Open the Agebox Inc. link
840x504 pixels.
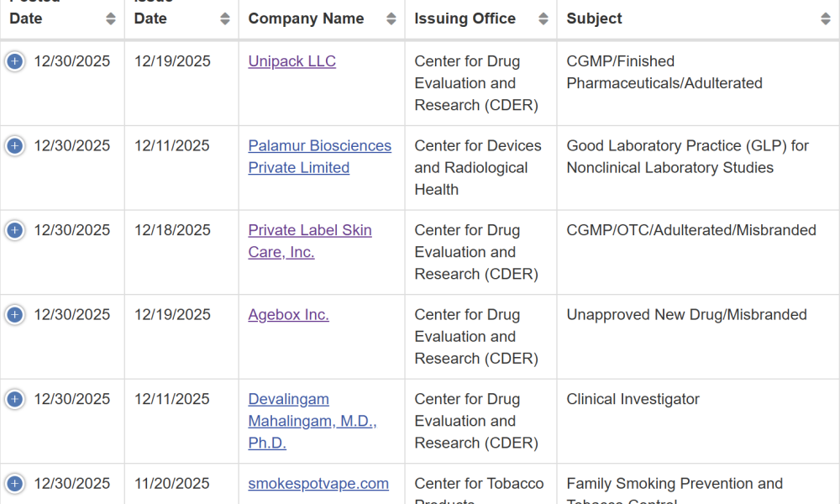tap(288, 314)
